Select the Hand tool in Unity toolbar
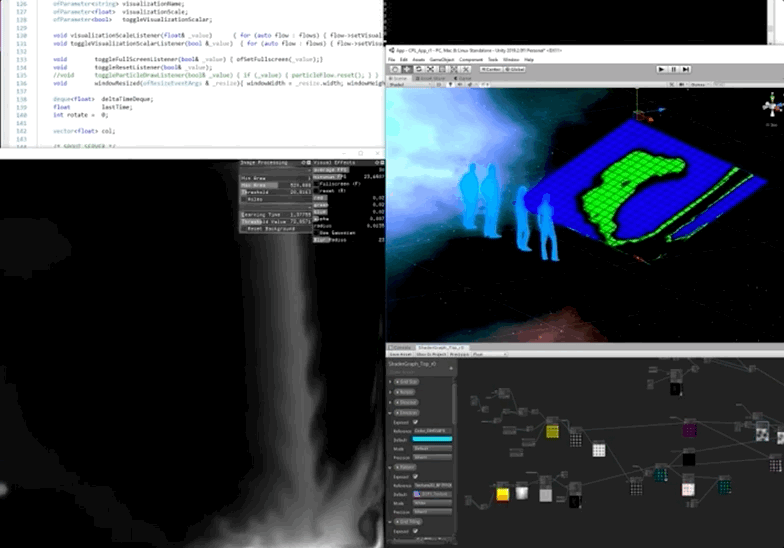 395,70
